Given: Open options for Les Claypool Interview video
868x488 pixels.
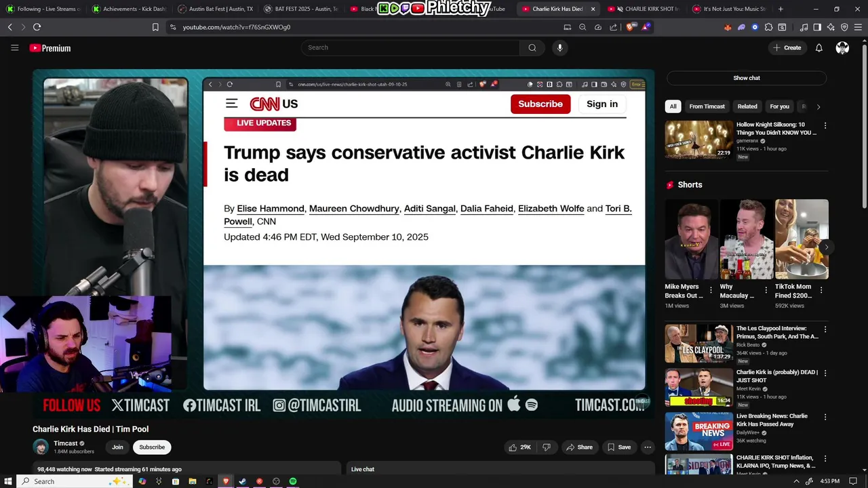Looking at the screenshot, I should [825, 329].
